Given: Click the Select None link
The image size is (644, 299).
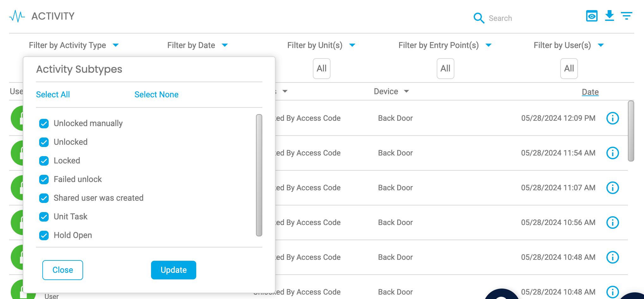Looking at the screenshot, I should point(156,95).
